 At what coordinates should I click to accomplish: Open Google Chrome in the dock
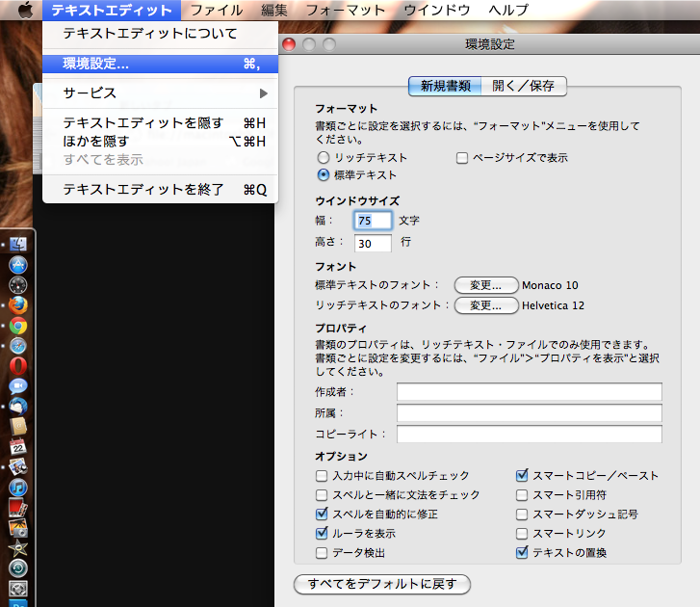18,326
